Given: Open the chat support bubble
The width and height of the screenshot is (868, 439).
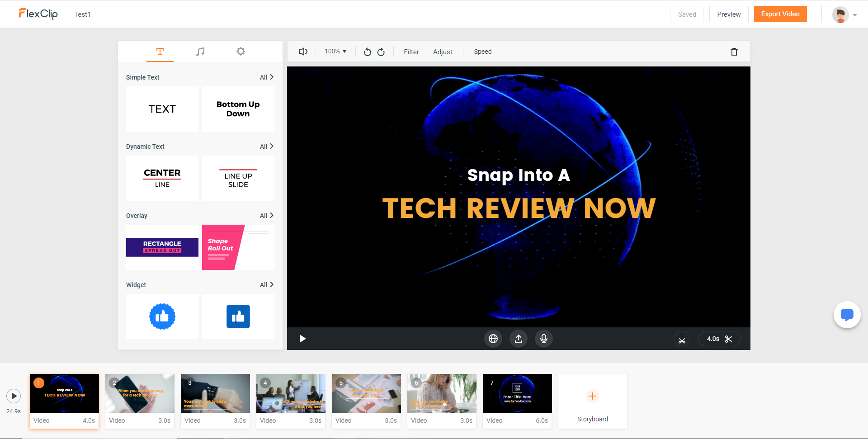Looking at the screenshot, I should point(847,315).
